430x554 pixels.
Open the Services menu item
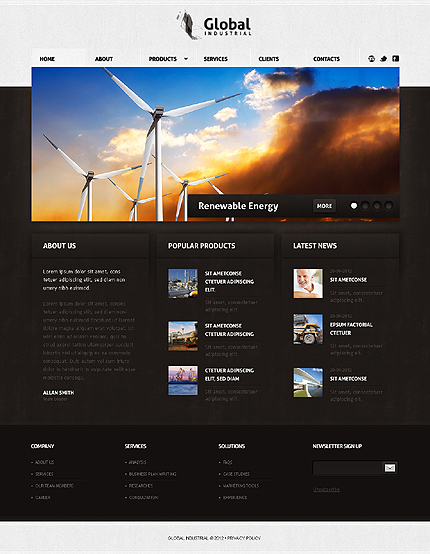(216, 59)
